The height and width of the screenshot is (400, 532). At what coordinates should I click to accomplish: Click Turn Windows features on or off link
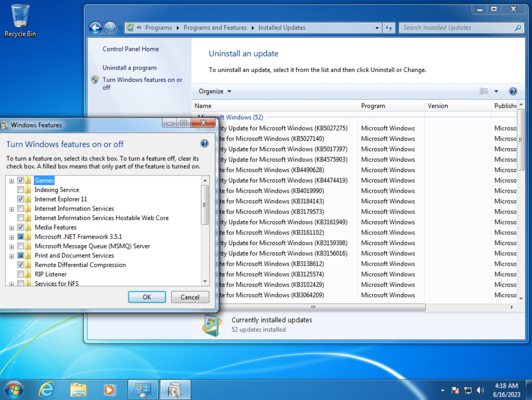click(x=142, y=83)
